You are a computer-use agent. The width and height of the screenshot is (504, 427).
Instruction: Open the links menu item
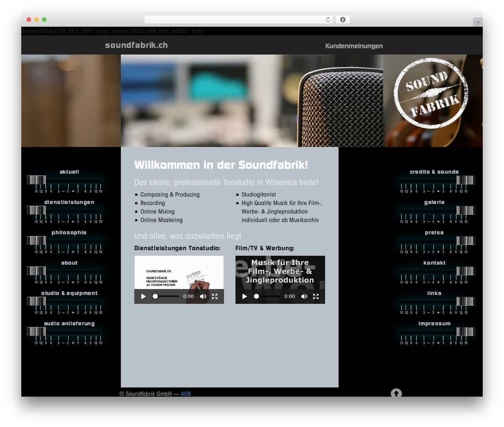[434, 293]
